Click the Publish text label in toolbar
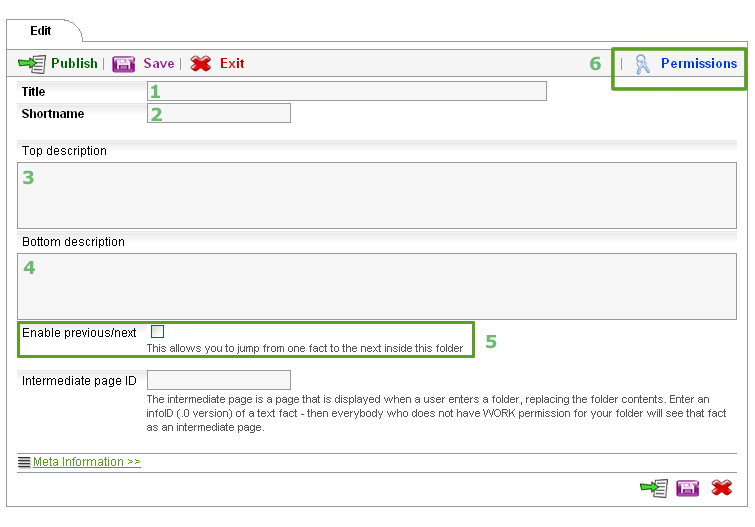 pos(74,64)
